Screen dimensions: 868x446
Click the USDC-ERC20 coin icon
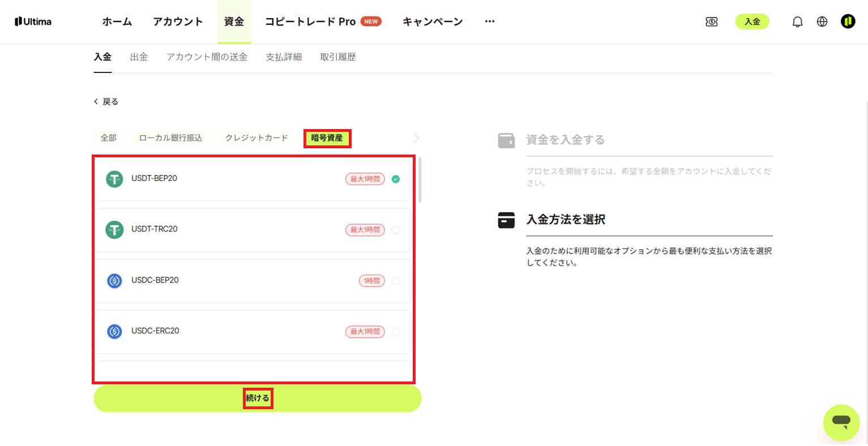[x=114, y=332]
